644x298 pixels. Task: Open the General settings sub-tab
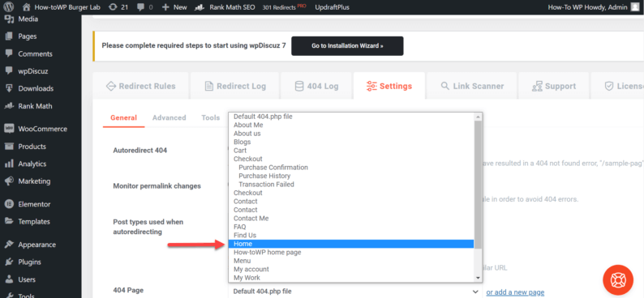tap(123, 117)
